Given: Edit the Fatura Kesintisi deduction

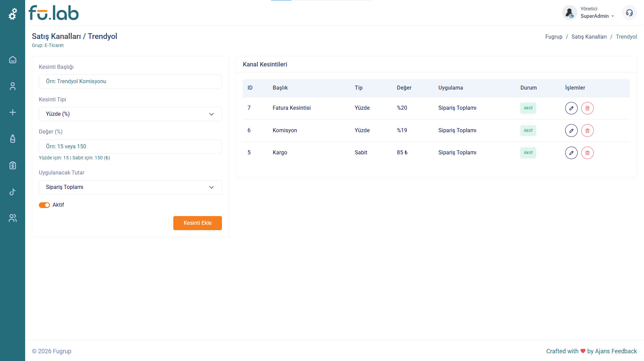Looking at the screenshot, I should (571, 108).
